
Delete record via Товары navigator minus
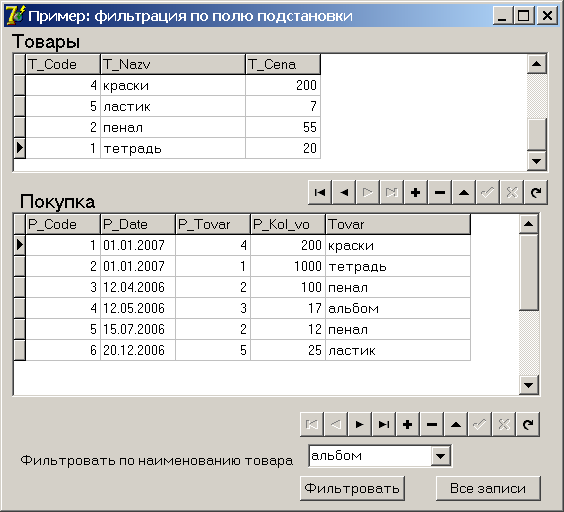440,193
